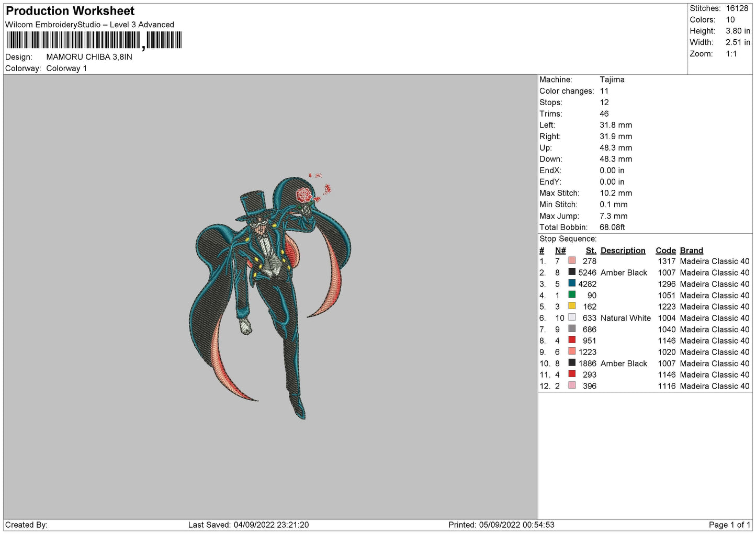Click the St. column header
756x534 pixels.
591,251
